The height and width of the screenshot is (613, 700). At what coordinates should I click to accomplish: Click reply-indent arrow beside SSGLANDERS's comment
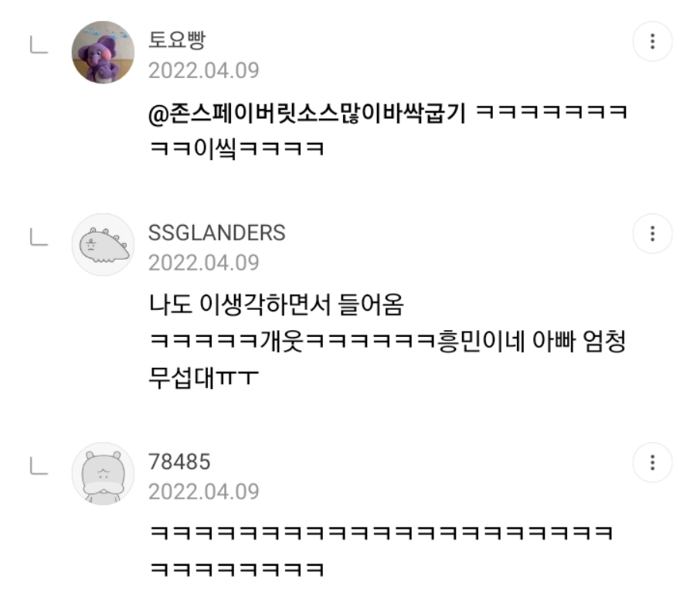[39, 237]
